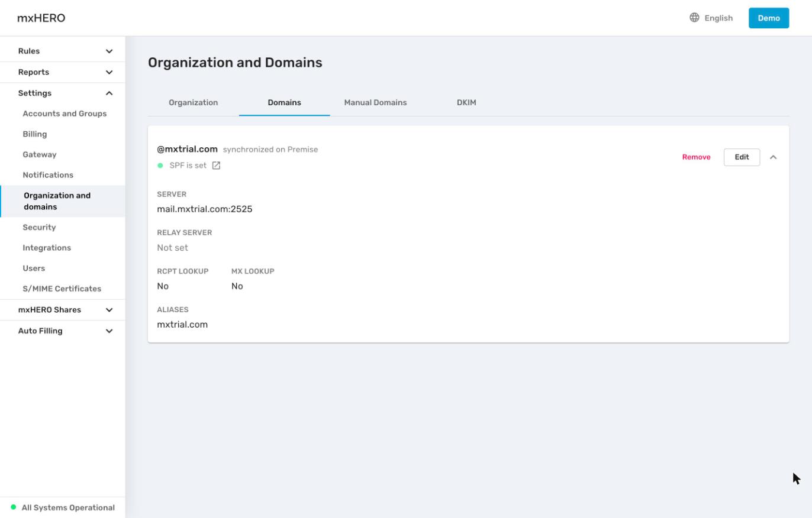Expand the mxHERO Shares section
Screen dimensions: 812x518
(x=63, y=310)
